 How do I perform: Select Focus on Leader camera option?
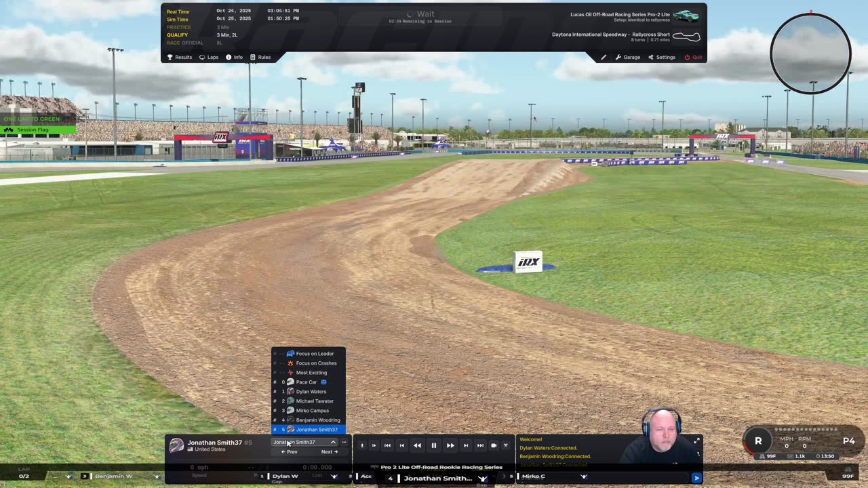[309, 353]
